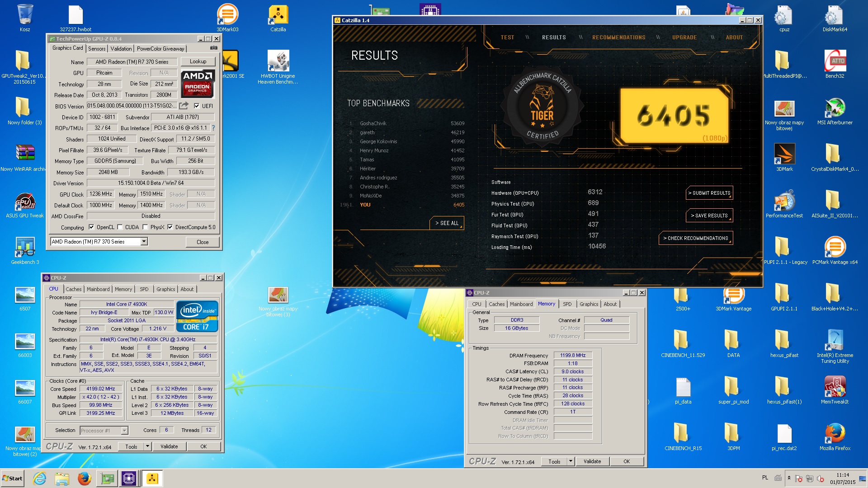Open ASUS GPU Tweak shortcut

25,204
